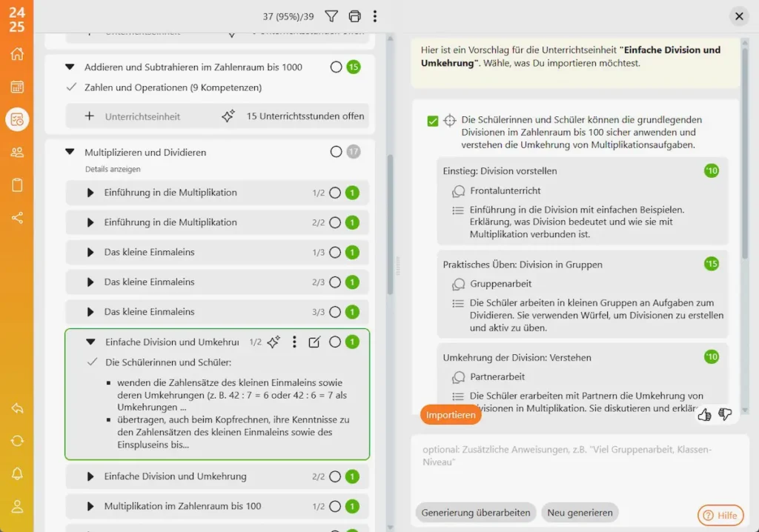
Task: Click Neu generieren button
Action: [x=580, y=513]
